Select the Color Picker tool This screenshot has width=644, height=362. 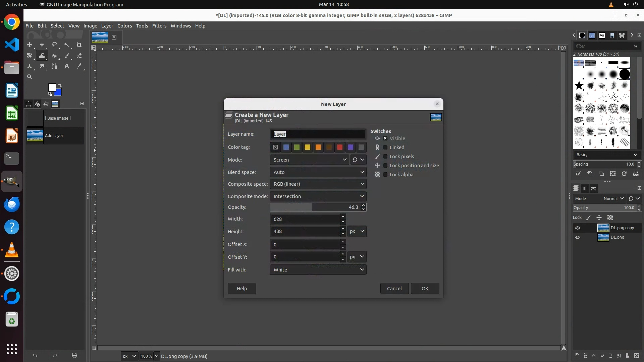(79, 66)
